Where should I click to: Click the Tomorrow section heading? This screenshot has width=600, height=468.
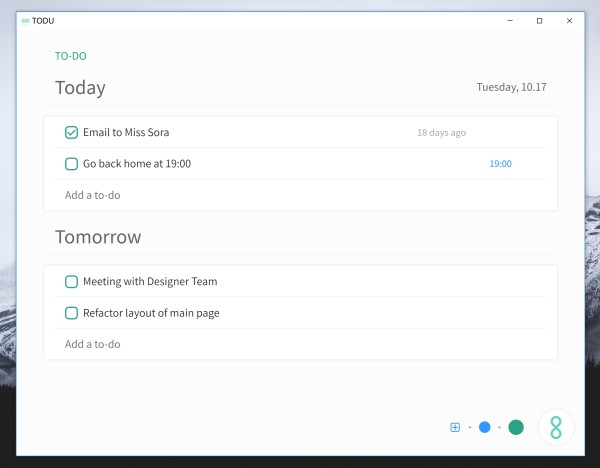(98, 237)
